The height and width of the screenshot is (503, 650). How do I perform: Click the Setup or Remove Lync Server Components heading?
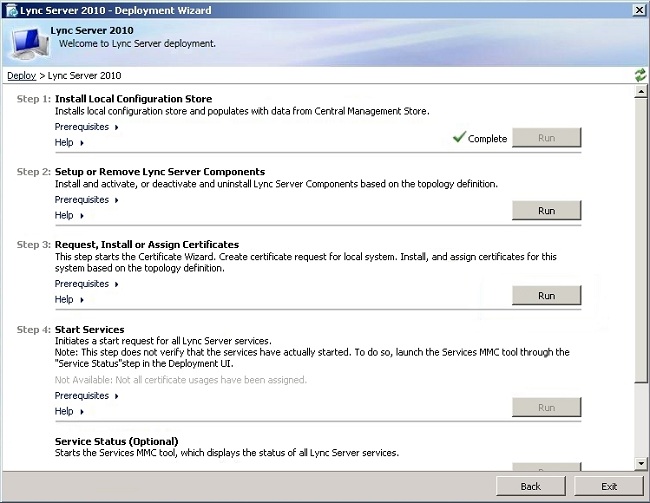point(160,172)
